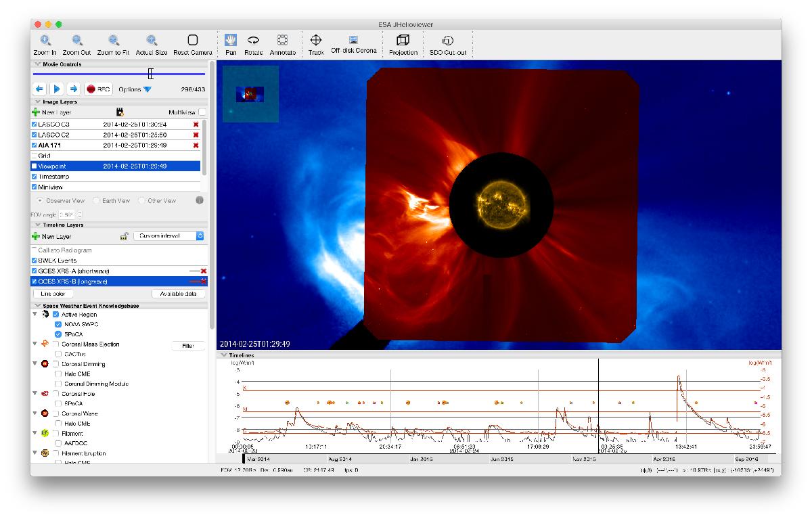Enable the Grid layer checkbox
The width and height of the screenshot is (812, 519).
click(x=35, y=156)
